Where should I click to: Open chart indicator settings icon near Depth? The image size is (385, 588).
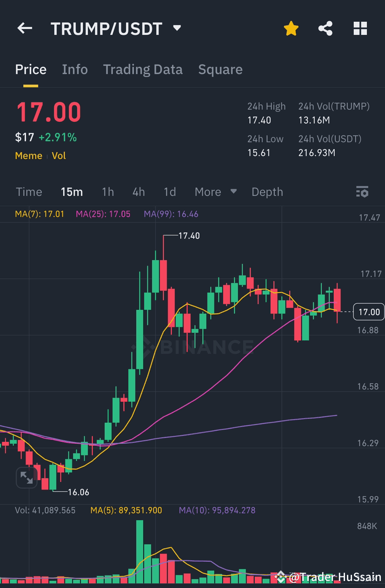tap(362, 192)
